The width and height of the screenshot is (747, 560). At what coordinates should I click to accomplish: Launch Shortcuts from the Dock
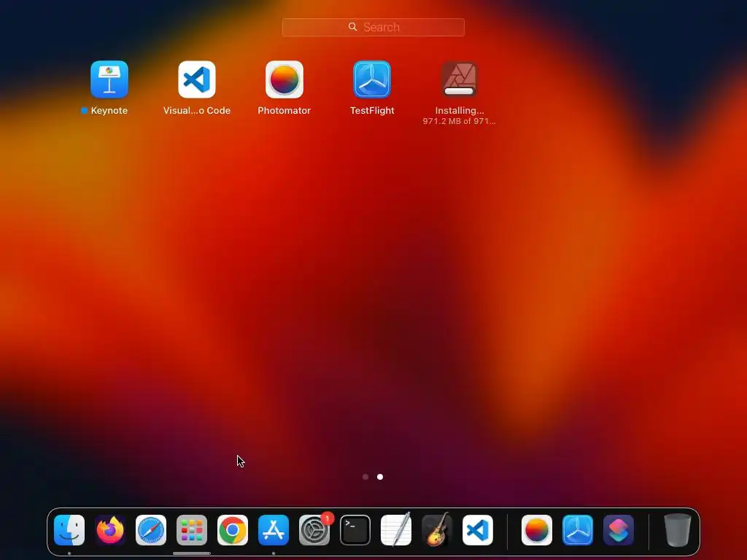tap(619, 530)
